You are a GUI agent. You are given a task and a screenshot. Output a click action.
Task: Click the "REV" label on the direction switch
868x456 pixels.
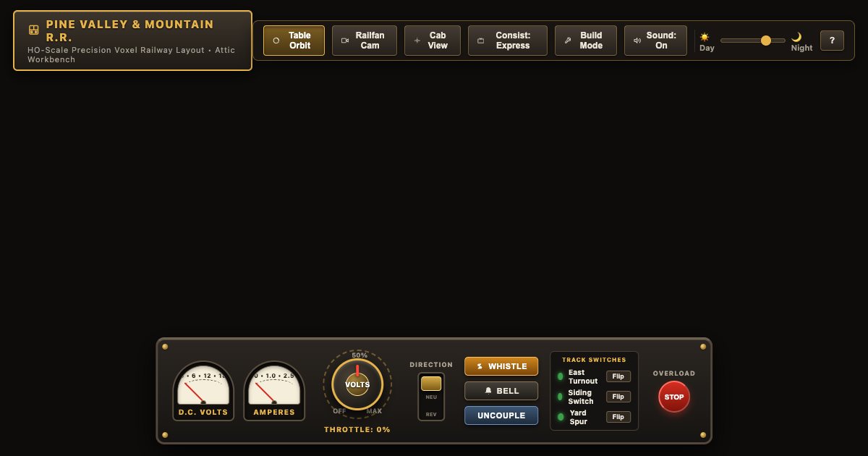click(x=431, y=415)
